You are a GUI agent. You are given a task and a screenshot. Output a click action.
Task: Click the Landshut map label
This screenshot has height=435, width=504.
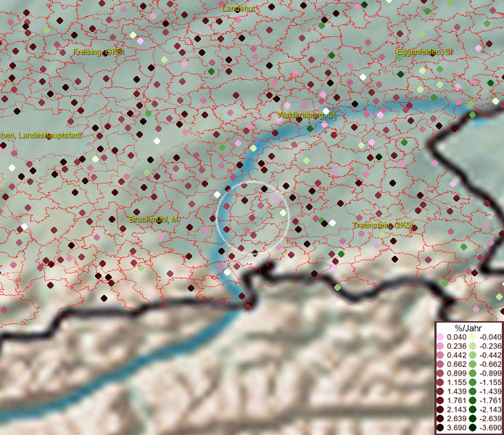(x=238, y=8)
